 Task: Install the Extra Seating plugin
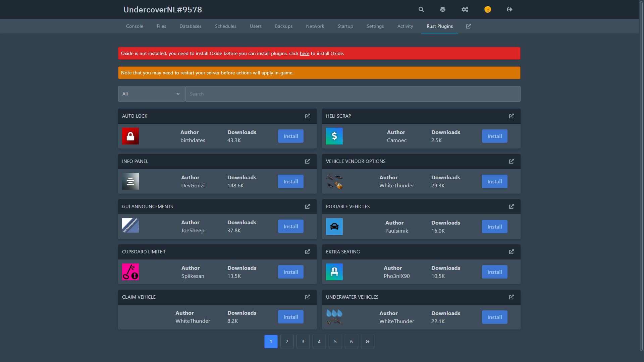(495, 272)
